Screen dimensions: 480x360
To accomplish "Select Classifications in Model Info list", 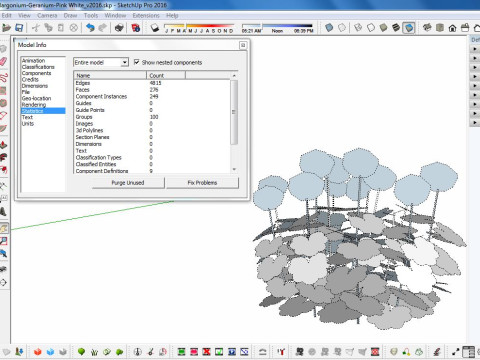I will pyautogui.click(x=38, y=67).
